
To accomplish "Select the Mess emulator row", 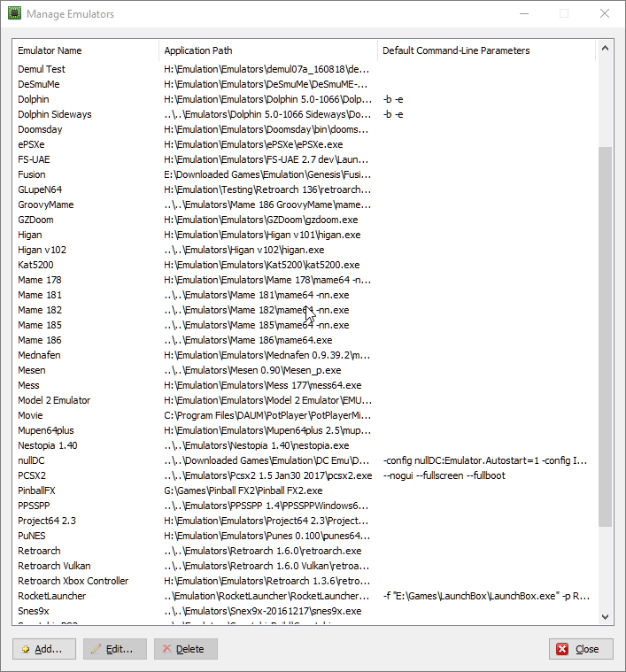I will [x=305, y=385].
